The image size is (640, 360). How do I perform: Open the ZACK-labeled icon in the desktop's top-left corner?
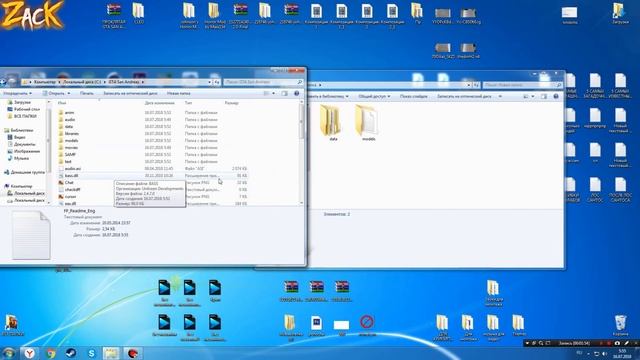pyautogui.click(x=33, y=15)
